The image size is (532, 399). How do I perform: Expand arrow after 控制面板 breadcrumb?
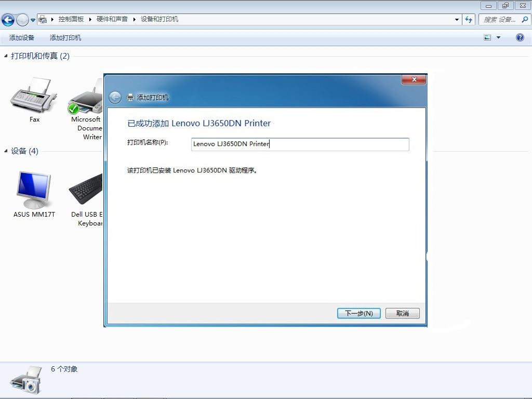point(90,19)
